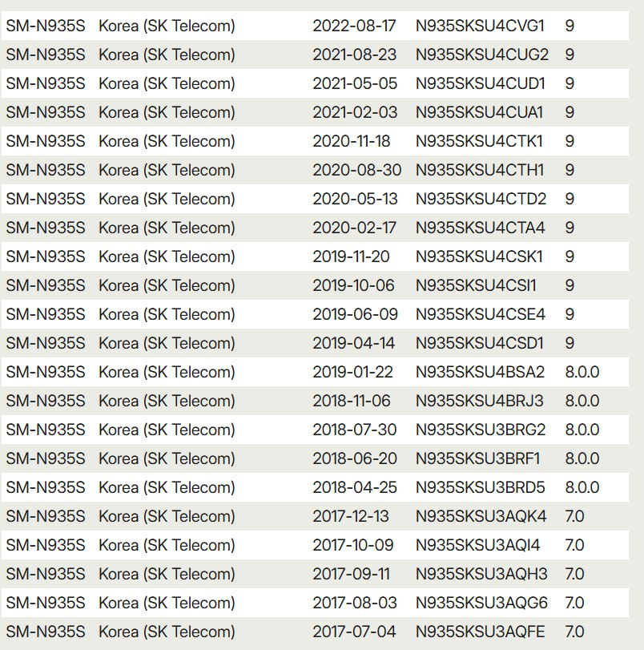Click version 7.0 in the 2017-07-04 row
Image resolution: width=644 pixels, height=650 pixels.
574,632
